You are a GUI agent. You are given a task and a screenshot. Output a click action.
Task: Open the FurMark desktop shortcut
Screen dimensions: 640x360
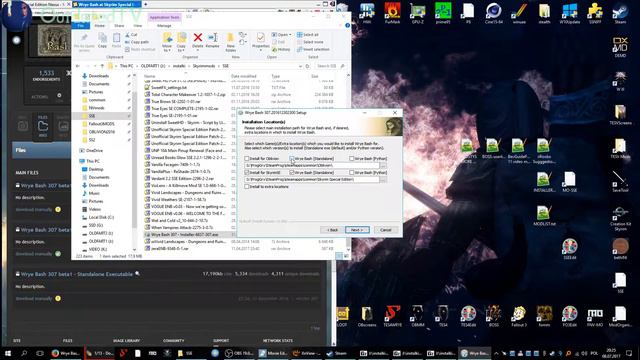392,13
